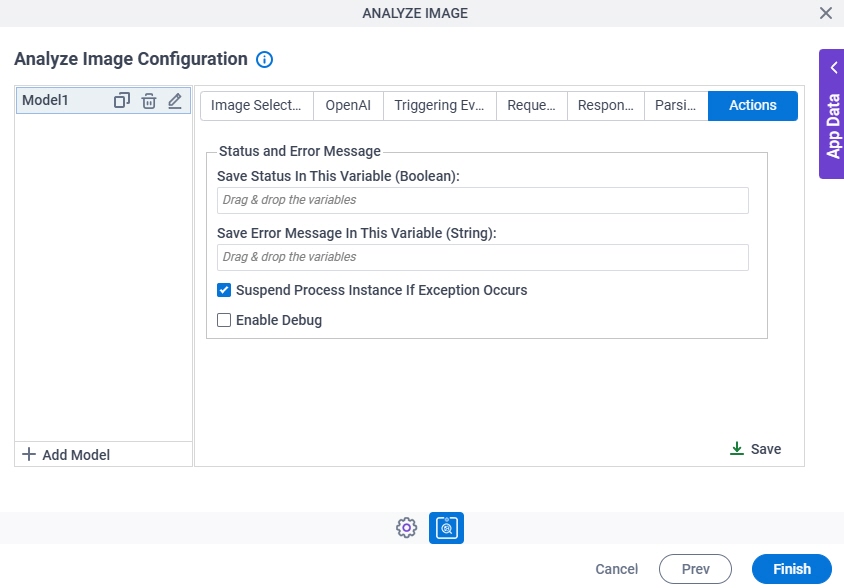Image resolution: width=844 pixels, height=588 pixels.
Task: Switch to the Parsi... tab
Action: [676, 106]
